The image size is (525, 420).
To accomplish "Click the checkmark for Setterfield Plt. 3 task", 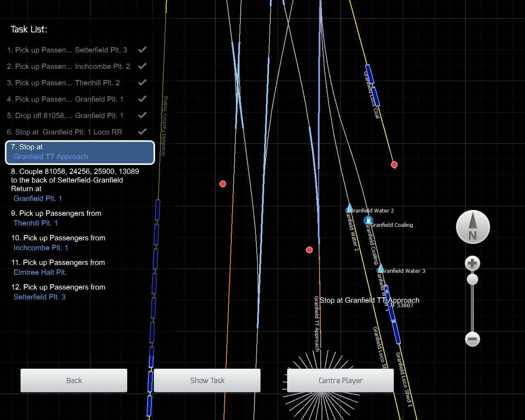I will coord(142,50).
